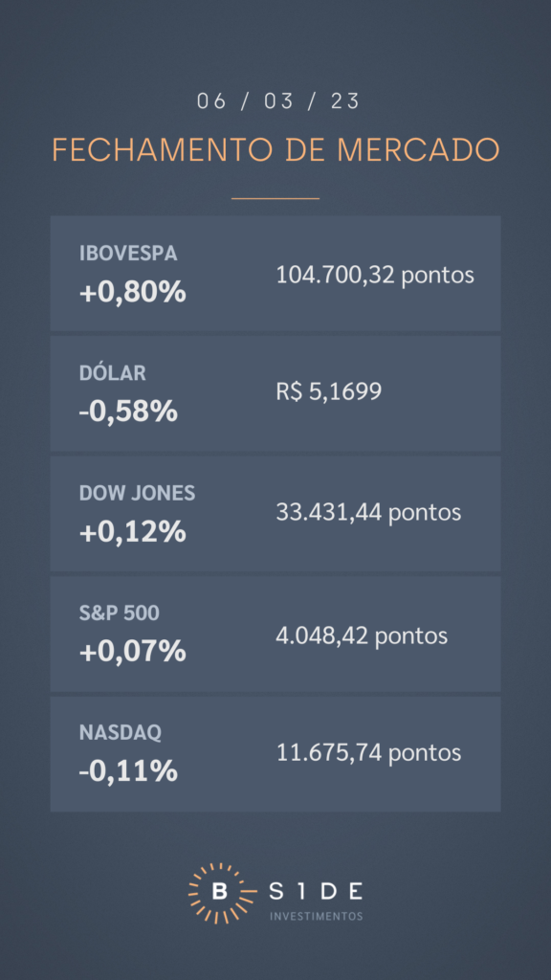Click the 4.048,42 pontos value

click(x=362, y=635)
